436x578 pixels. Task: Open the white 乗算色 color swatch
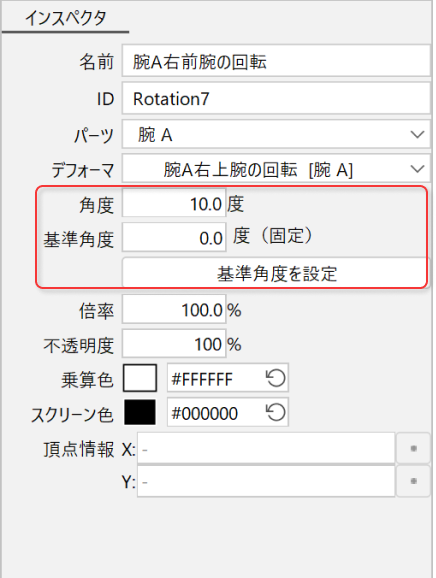(140, 378)
